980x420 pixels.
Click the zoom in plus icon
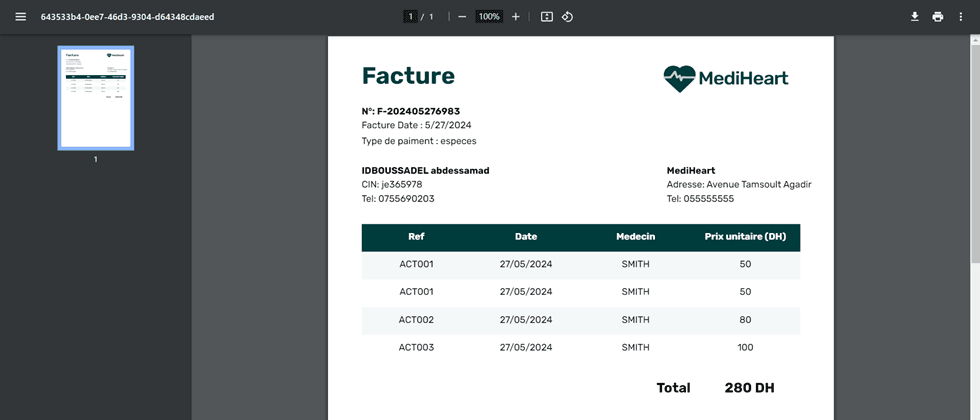516,17
